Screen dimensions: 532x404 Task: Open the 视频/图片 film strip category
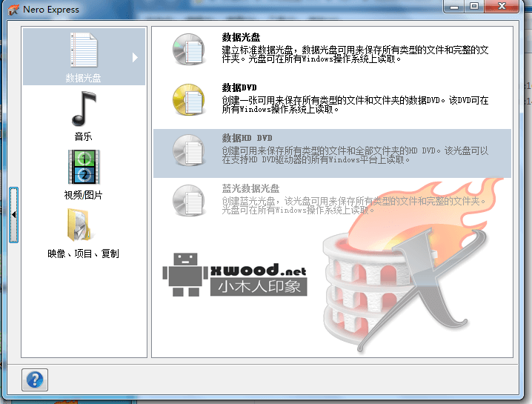point(84,167)
